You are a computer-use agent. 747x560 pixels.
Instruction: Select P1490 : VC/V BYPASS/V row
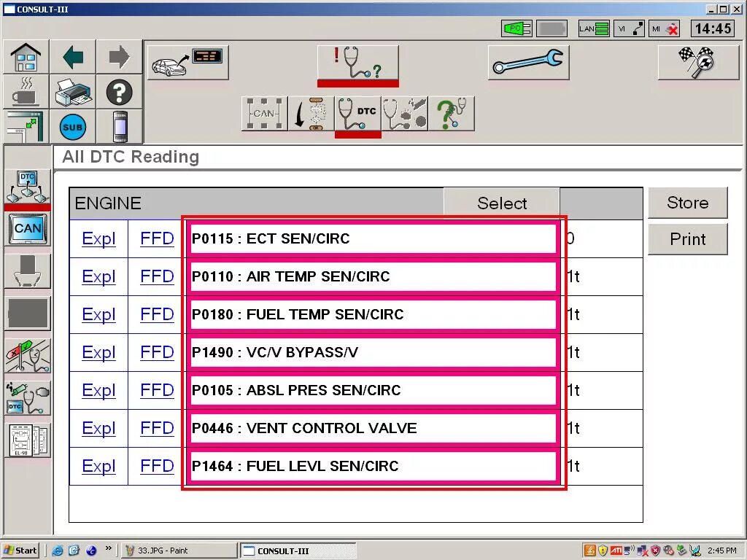[373, 352]
